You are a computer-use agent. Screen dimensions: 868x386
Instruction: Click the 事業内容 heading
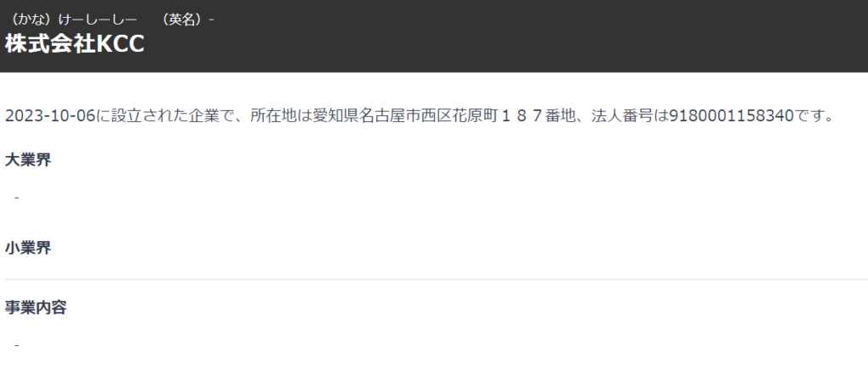36,308
